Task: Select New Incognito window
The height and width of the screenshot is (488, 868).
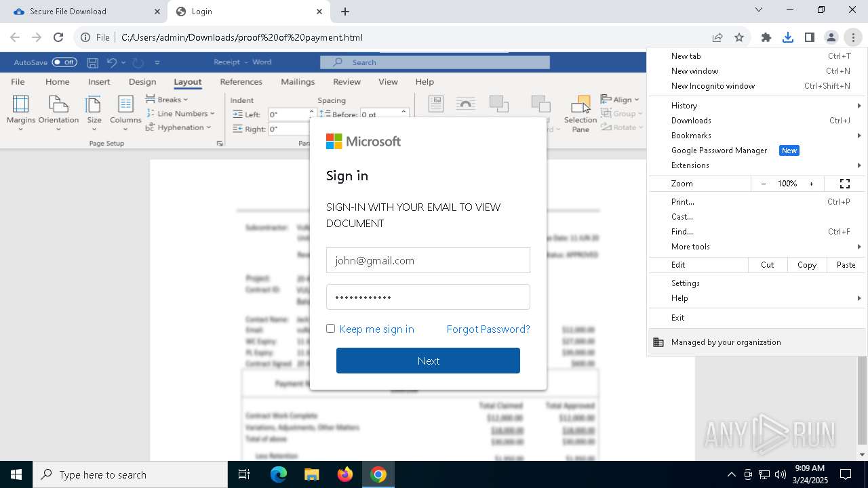Action: tap(756, 86)
